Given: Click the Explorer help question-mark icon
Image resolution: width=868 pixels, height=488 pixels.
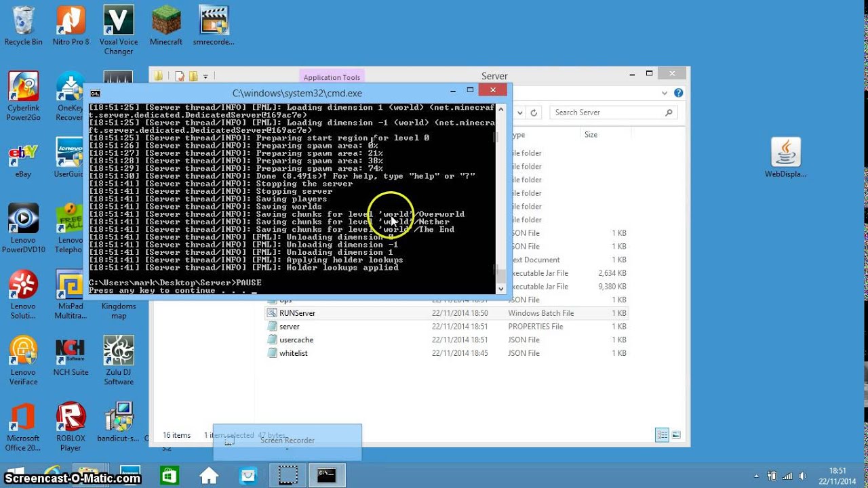Looking at the screenshot, I should click(x=678, y=93).
